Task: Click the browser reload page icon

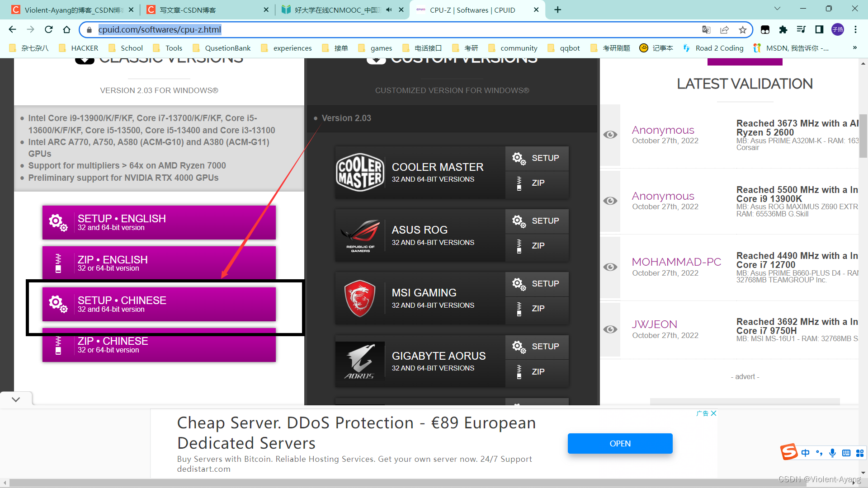Action: point(49,30)
